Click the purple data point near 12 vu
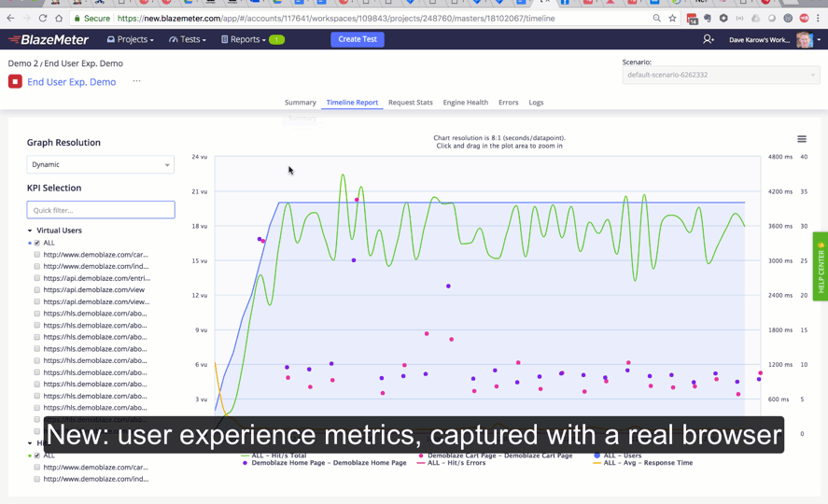The width and height of the screenshot is (828, 504). click(x=448, y=286)
